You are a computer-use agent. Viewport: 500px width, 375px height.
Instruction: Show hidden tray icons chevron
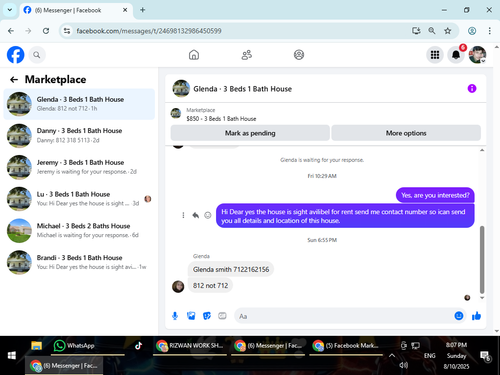click(392, 355)
